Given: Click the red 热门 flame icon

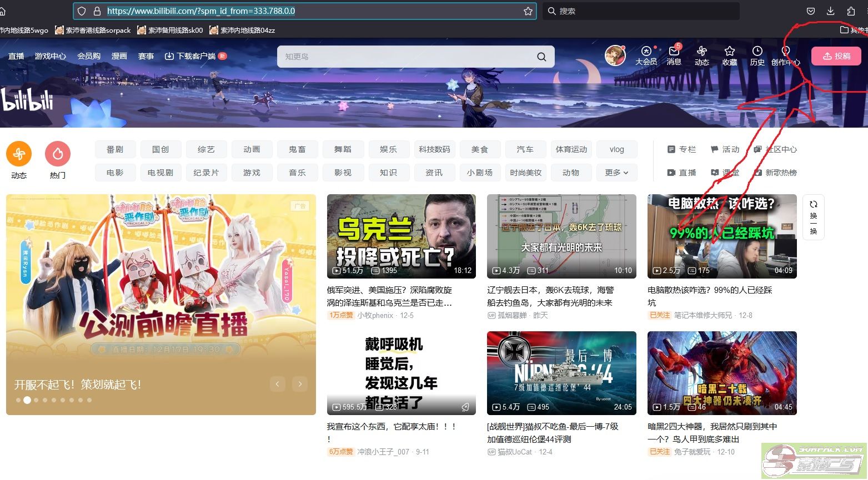Looking at the screenshot, I should [58, 154].
